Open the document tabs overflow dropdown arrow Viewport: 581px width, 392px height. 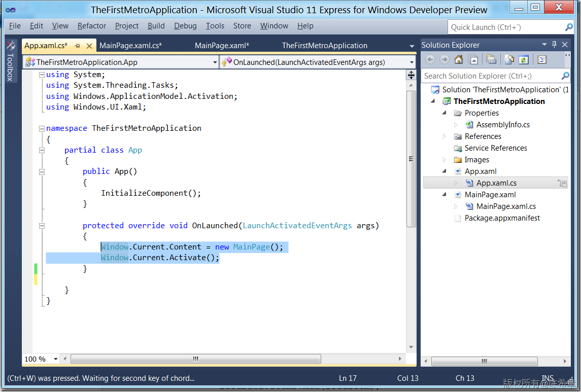(x=412, y=46)
